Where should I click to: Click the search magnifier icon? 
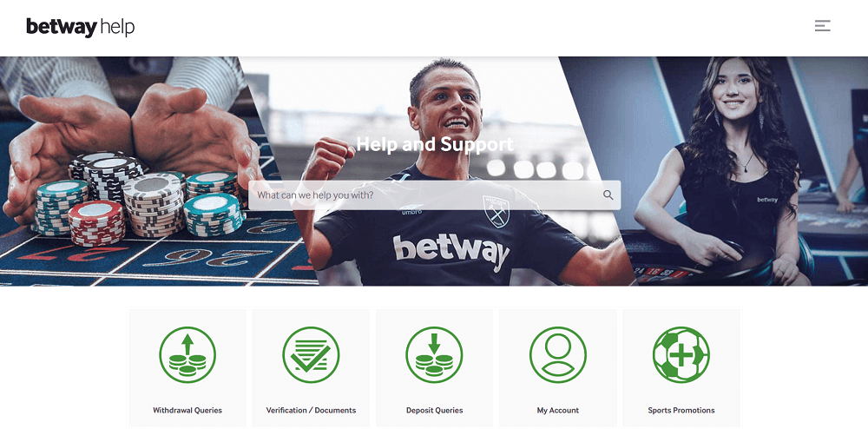(x=608, y=195)
